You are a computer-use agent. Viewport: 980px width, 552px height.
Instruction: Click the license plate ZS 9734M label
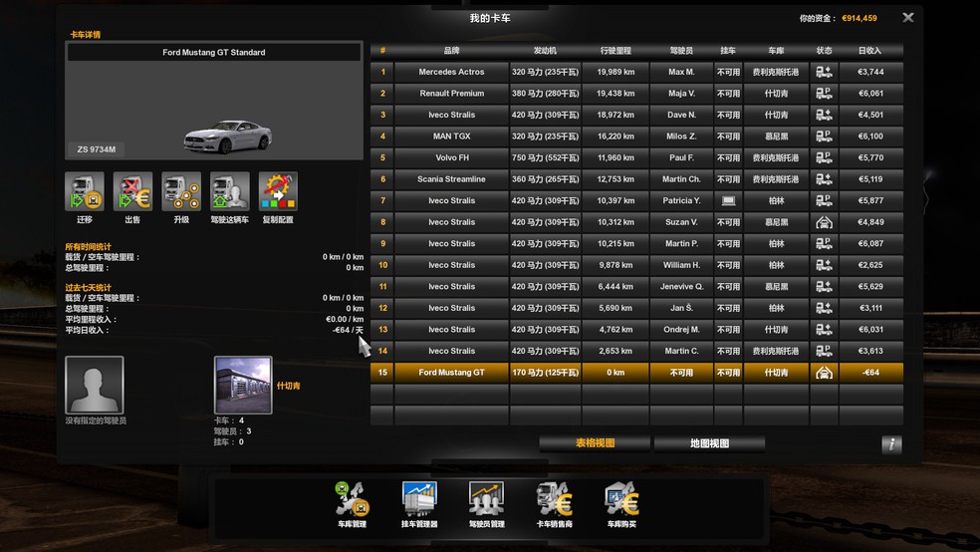pos(97,149)
